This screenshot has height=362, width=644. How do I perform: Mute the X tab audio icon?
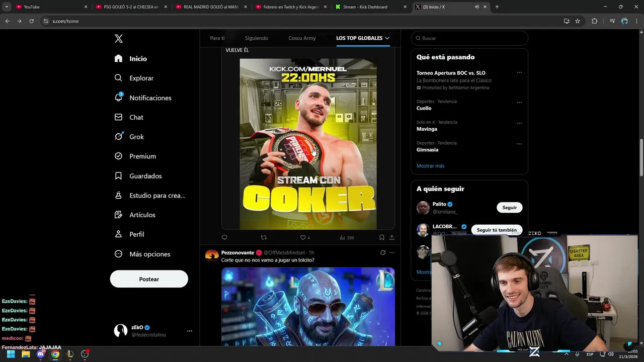click(x=476, y=7)
